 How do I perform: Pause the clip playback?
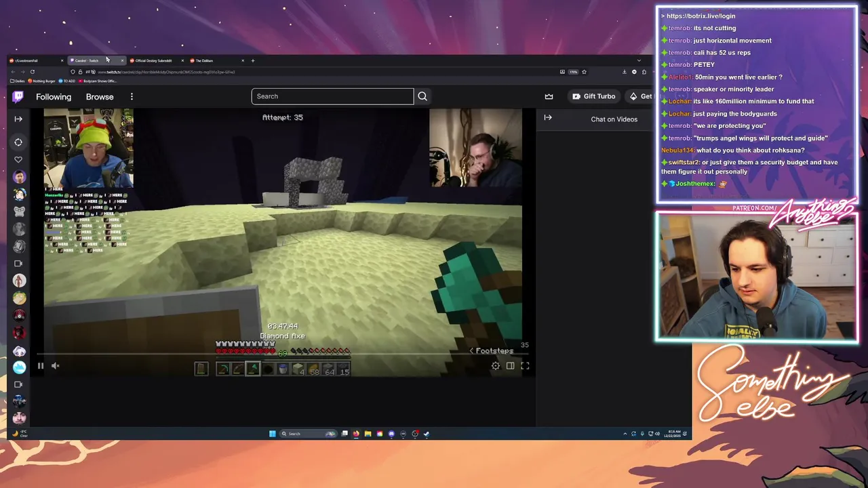[x=41, y=366]
